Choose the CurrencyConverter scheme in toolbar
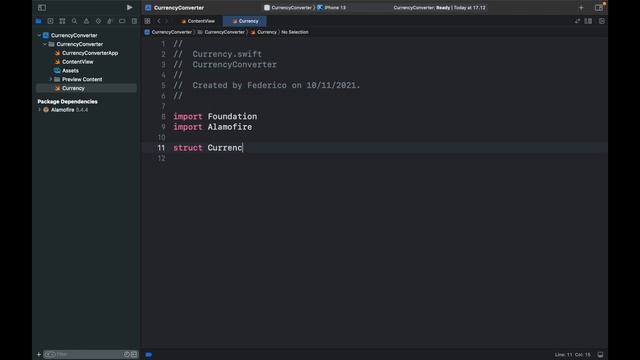Screen dimensions: 640x360 (288, 7)
